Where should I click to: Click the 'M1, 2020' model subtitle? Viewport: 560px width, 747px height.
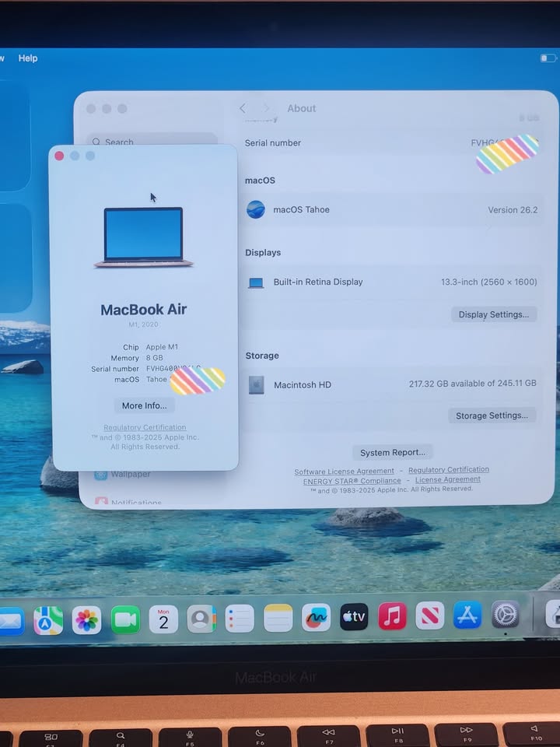[143, 324]
